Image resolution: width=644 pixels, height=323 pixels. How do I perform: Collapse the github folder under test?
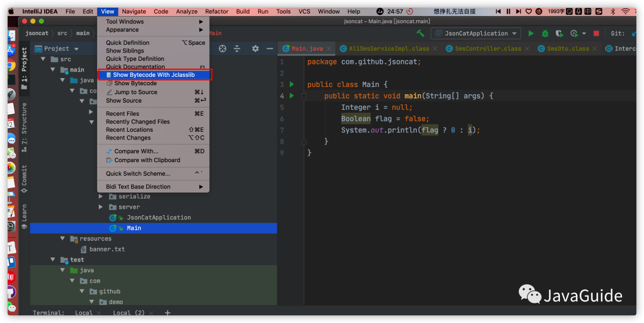[82, 291]
